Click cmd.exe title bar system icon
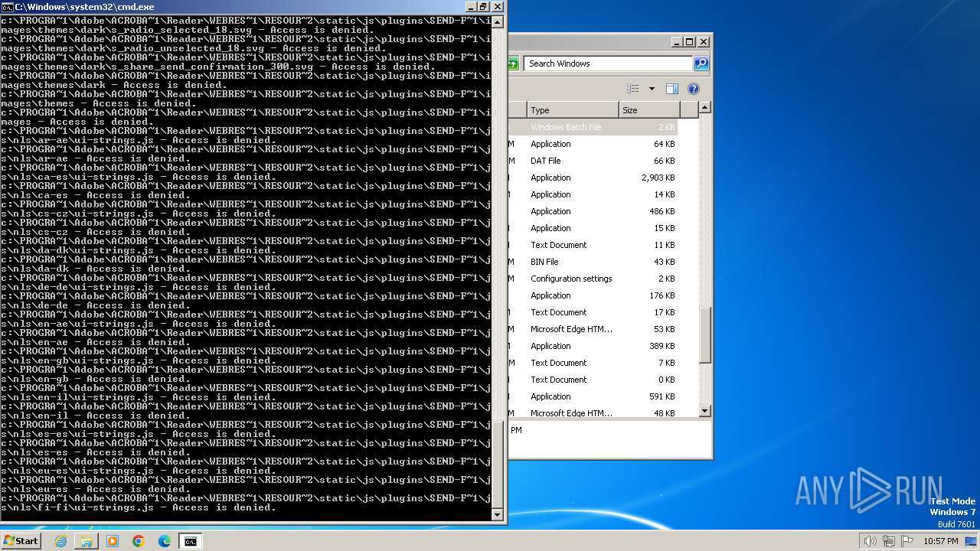 coord(7,7)
